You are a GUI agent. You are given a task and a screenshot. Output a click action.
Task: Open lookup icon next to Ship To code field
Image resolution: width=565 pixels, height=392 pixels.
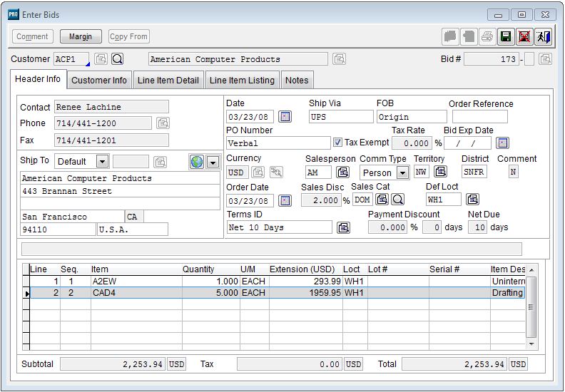pos(160,162)
